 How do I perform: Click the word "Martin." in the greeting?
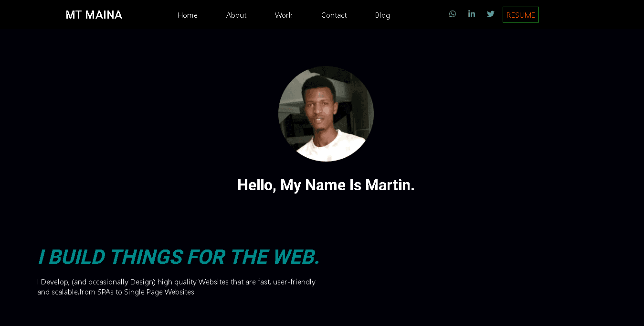pos(390,185)
